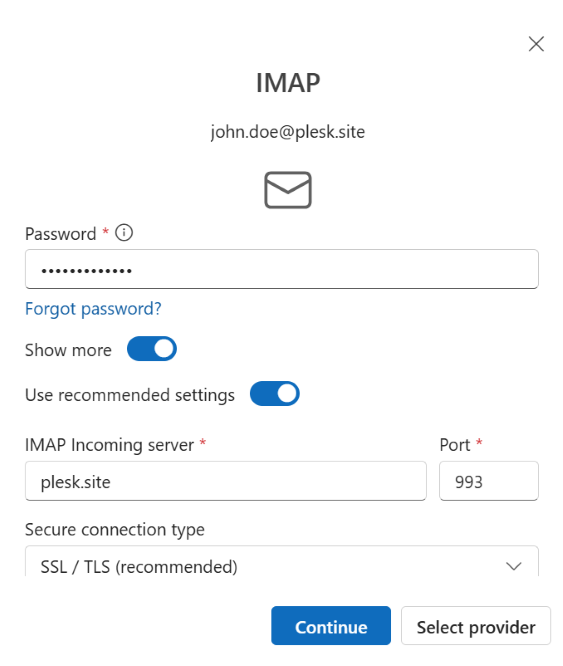Select the Port field showing 993
The width and height of the screenshot is (563, 666).
(x=489, y=481)
